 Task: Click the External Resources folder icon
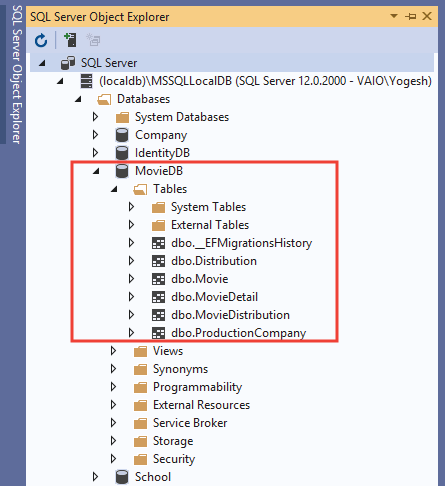click(140, 405)
